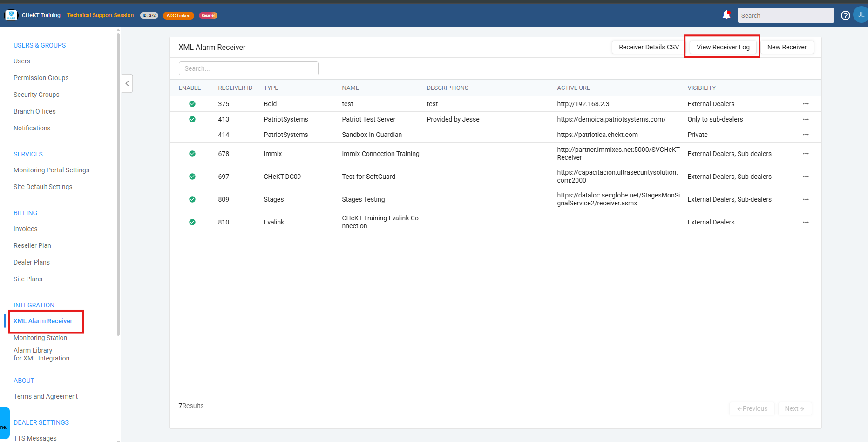Open the more options dots for Immix receiver 678
868x442 pixels.
click(x=806, y=154)
